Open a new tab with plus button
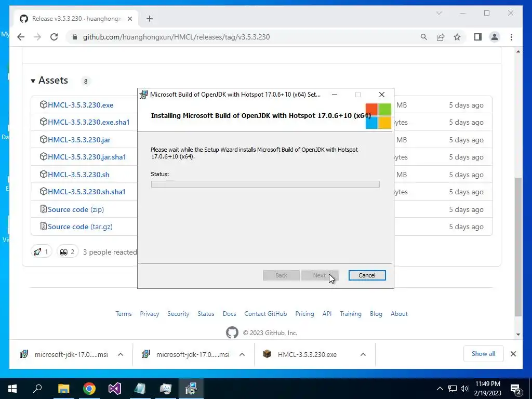 click(x=150, y=19)
